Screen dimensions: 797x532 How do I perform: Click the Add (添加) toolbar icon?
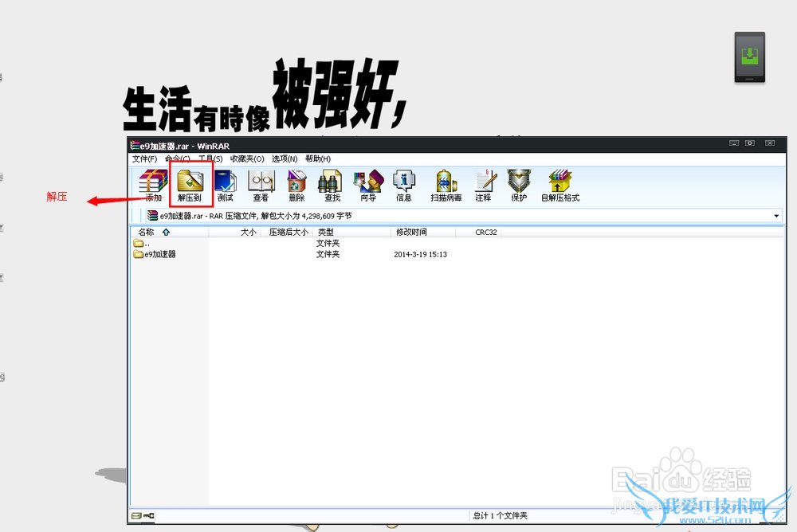(153, 186)
